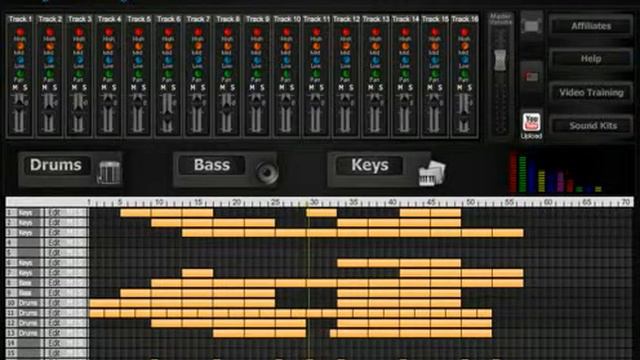Click the Master Volume fader handle
This screenshot has height=360, width=640.
(500, 60)
